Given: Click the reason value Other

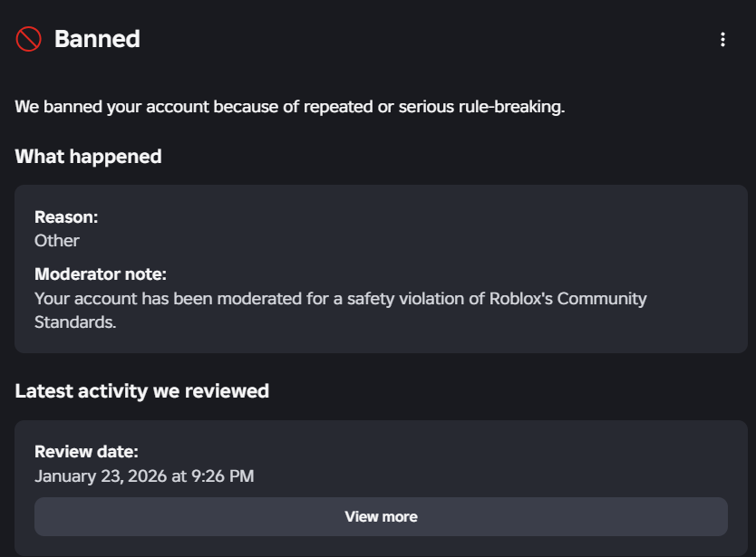Looking at the screenshot, I should (57, 240).
